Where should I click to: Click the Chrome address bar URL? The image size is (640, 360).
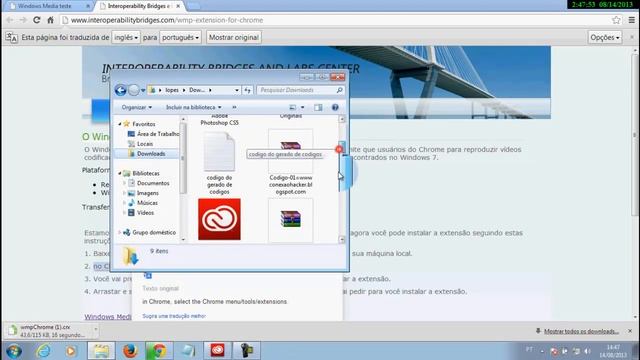coord(167,20)
